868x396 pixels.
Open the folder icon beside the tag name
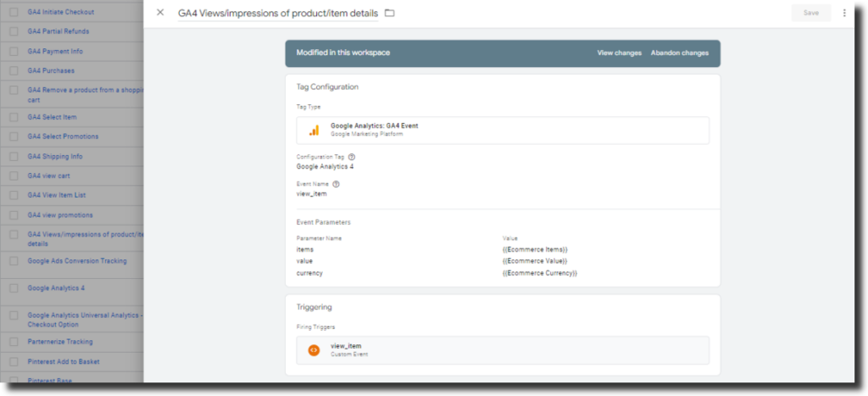(x=390, y=13)
